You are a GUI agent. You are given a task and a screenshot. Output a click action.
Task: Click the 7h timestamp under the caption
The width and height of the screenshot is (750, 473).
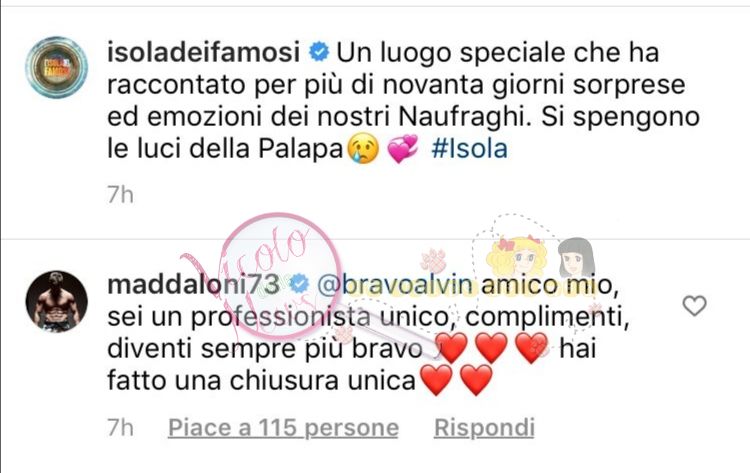coord(120,195)
